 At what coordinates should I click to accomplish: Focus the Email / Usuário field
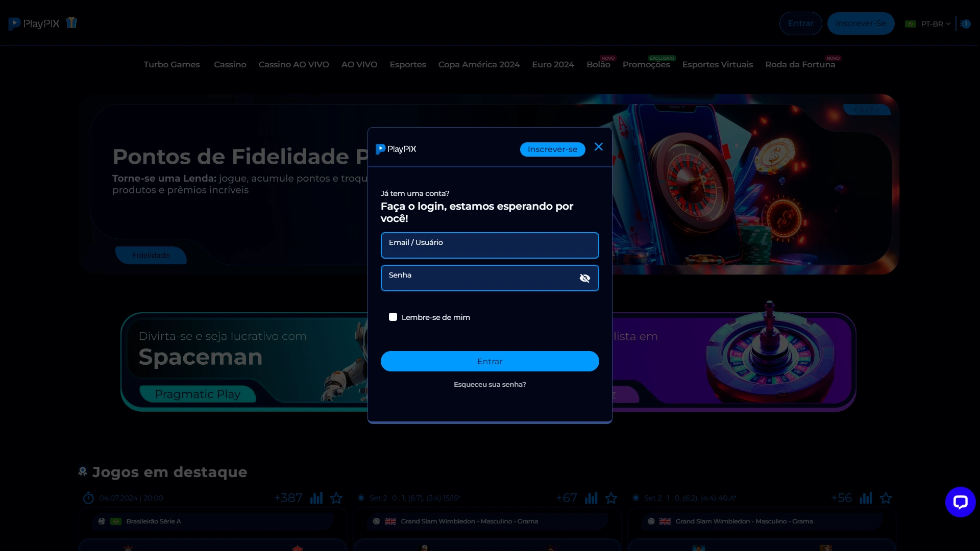(489, 245)
